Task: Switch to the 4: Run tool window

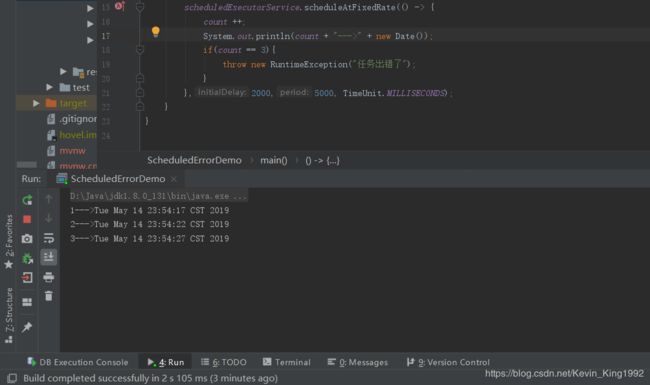Action: 165,362
